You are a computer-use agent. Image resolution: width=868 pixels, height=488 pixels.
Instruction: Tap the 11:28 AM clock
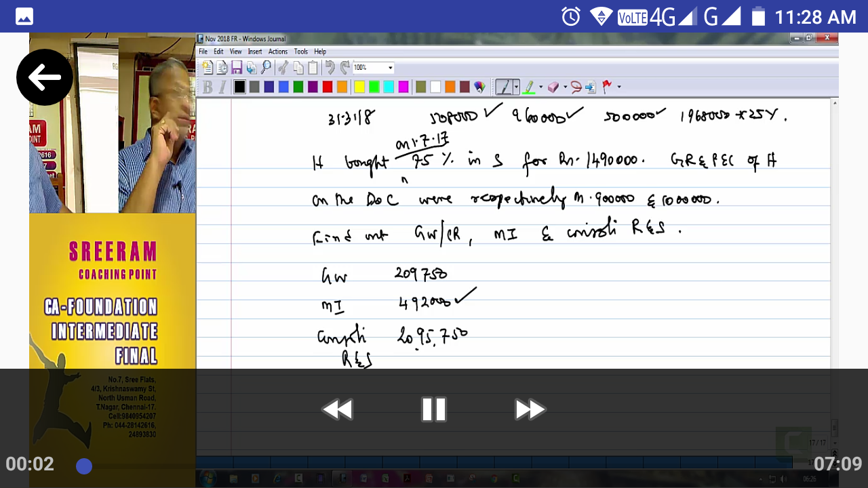[x=815, y=17]
